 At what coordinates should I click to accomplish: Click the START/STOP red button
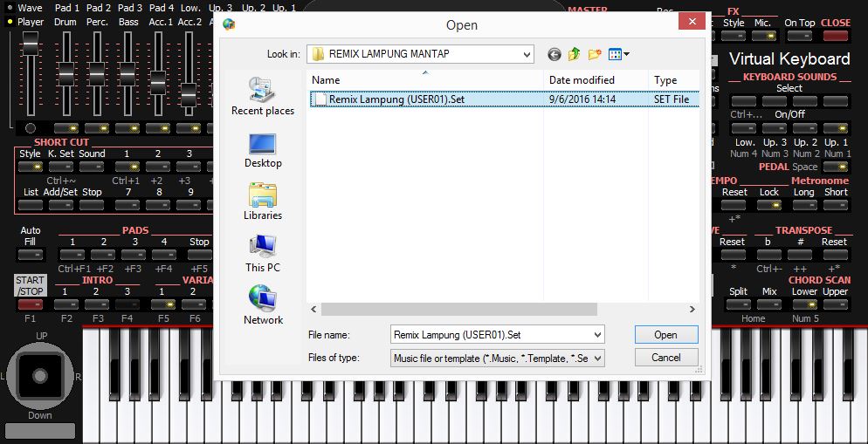31,304
